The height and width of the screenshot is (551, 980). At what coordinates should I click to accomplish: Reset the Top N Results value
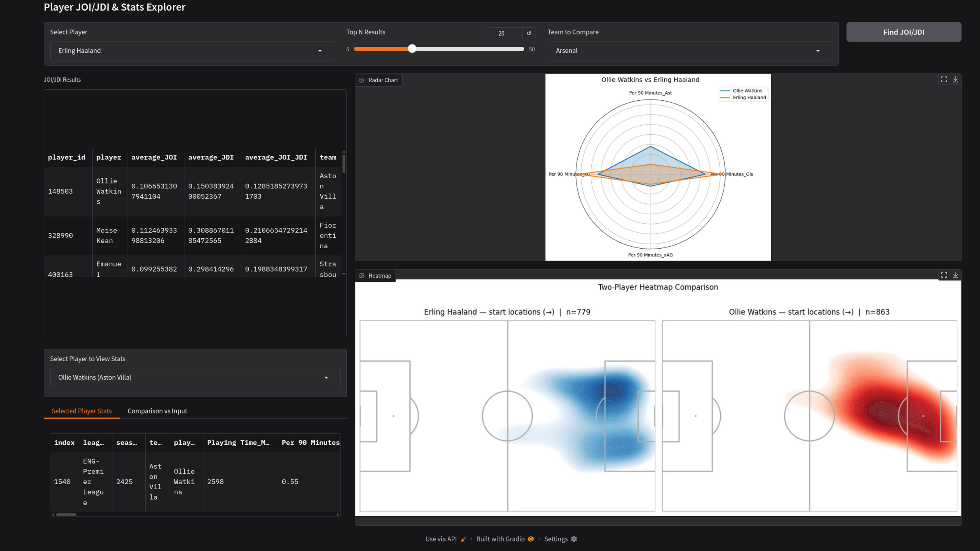point(529,33)
